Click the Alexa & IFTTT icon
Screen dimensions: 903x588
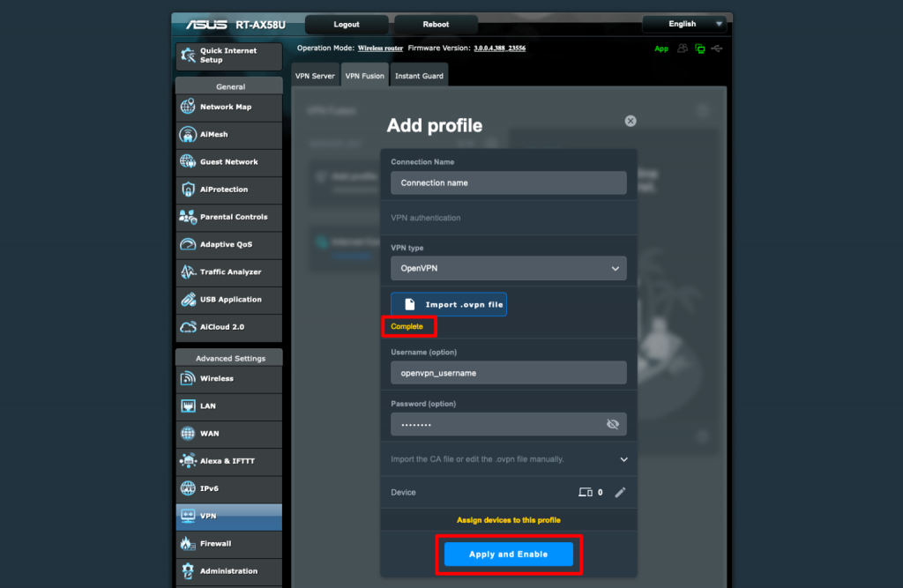pos(188,461)
